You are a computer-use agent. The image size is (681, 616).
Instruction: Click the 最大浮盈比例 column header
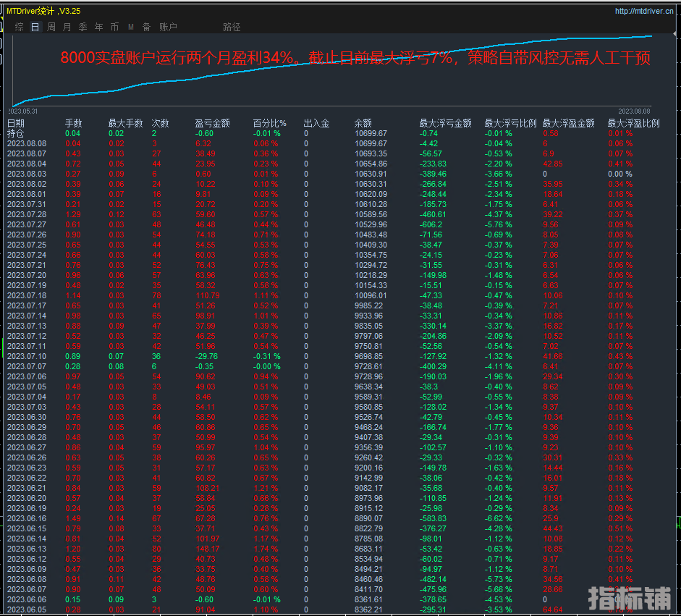[634, 123]
